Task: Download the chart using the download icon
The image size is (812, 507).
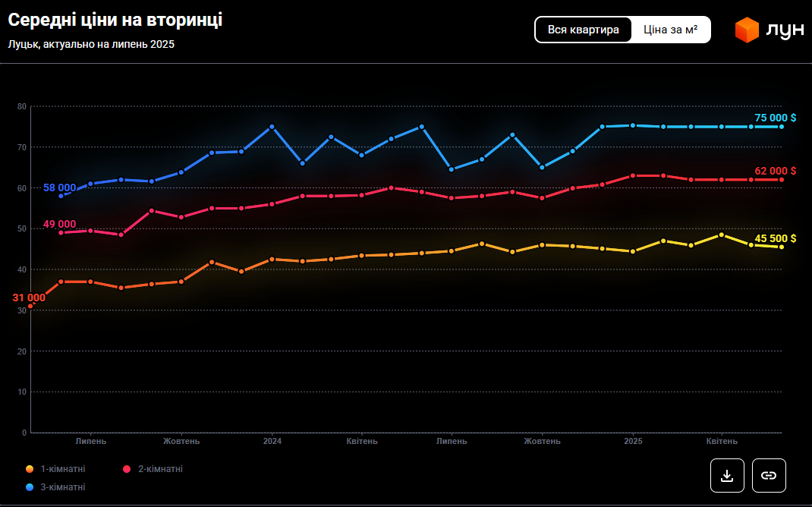Action: coord(727,475)
